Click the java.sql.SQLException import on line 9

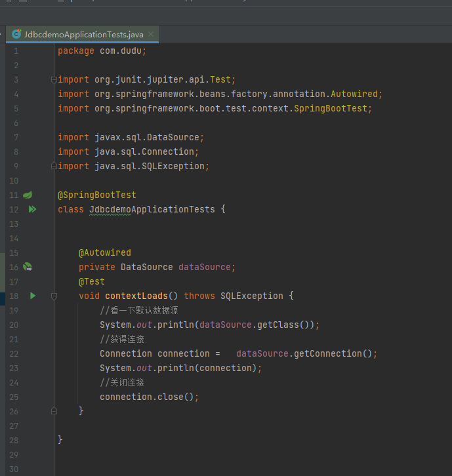point(134,166)
